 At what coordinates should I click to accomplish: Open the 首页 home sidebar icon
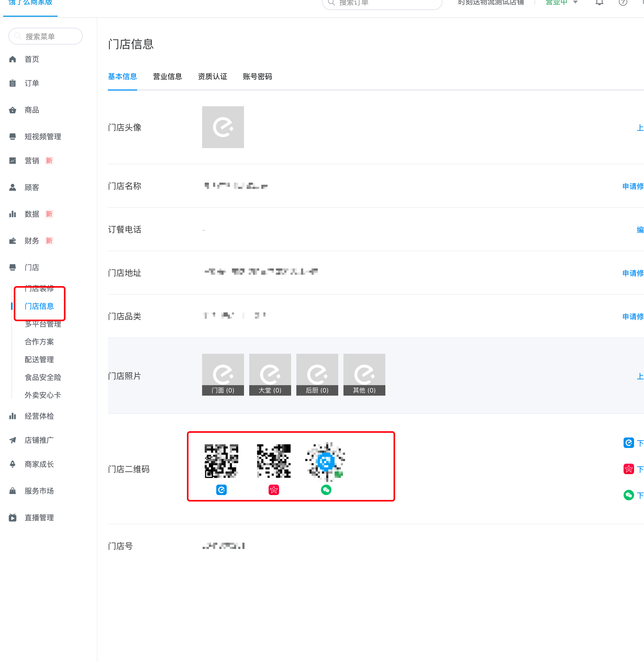pos(13,59)
